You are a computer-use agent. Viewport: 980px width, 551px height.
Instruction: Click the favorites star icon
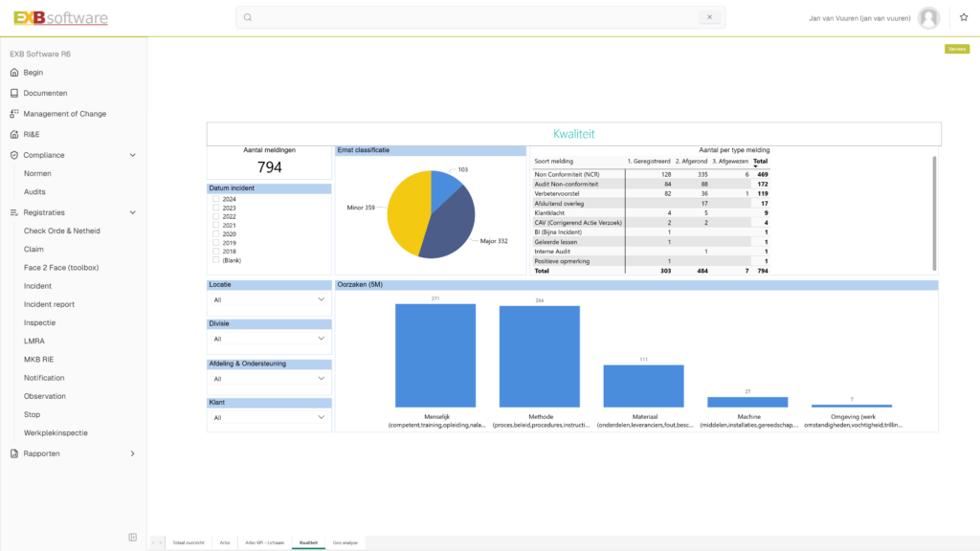click(963, 17)
